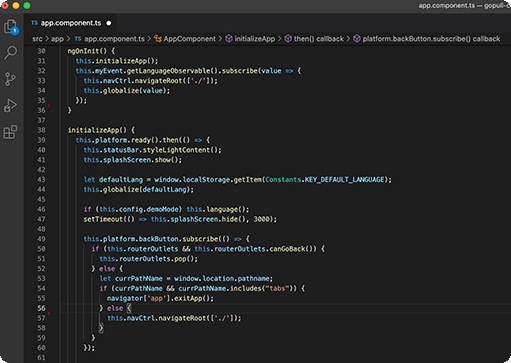Click line number 56 in the gutter
Image resolution: width=511 pixels, height=363 pixels.
tap(41, 308)
